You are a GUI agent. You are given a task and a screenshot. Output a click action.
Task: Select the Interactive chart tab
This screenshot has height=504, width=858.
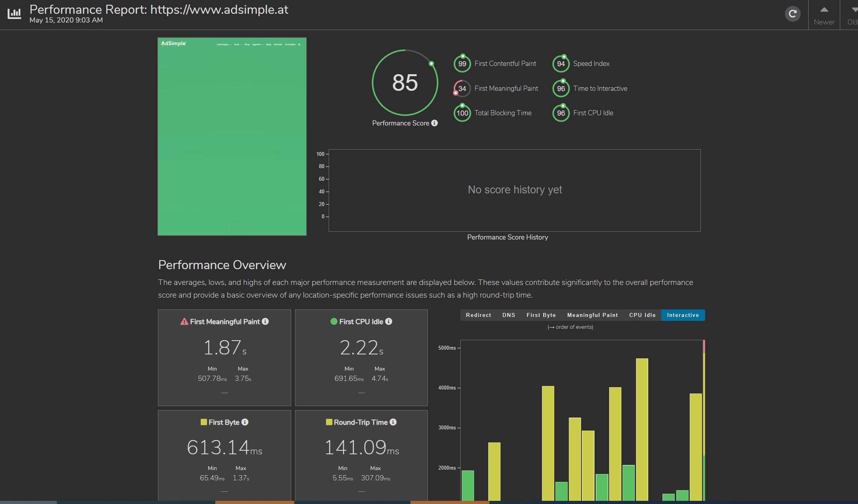tap(683, 315)
